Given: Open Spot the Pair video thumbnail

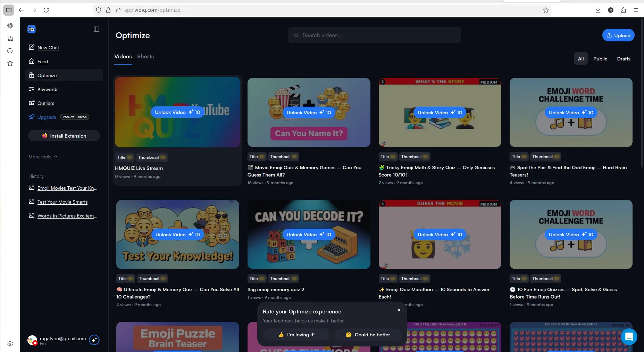Looking at the screenshot, I should (x=571, y=112).
